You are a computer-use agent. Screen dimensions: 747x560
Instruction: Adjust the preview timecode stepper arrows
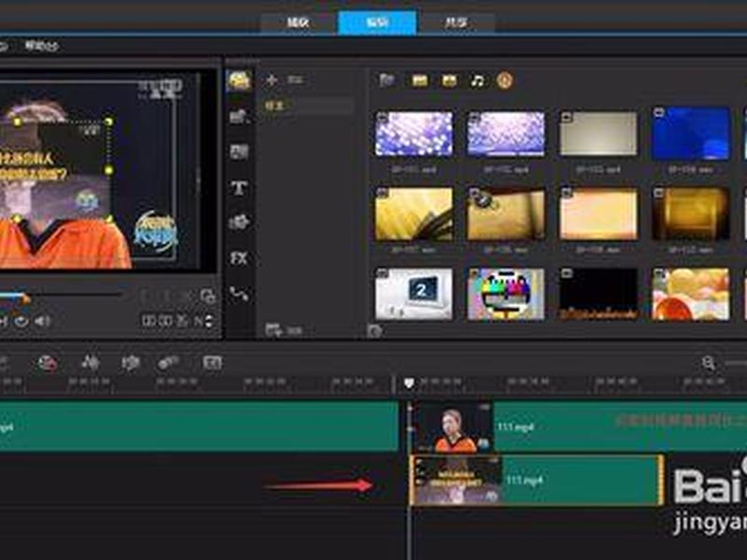(208, 321)
